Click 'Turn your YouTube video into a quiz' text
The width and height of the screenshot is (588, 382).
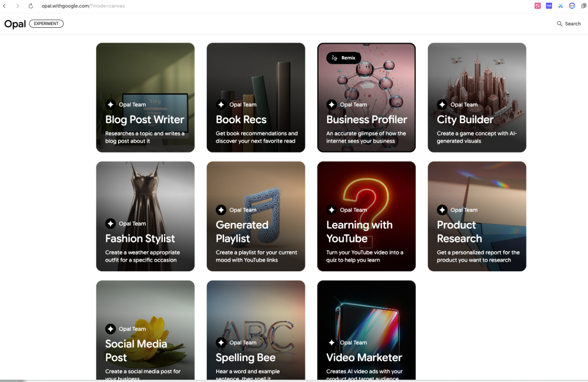click(365, 256)
